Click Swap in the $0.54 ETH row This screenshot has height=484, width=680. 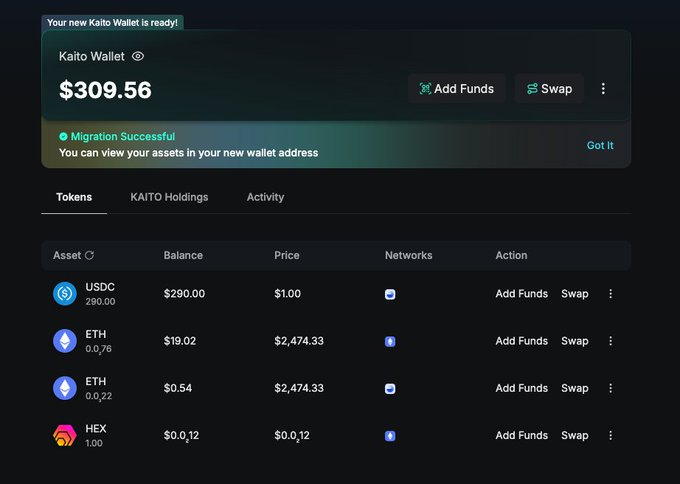[575, 388]
